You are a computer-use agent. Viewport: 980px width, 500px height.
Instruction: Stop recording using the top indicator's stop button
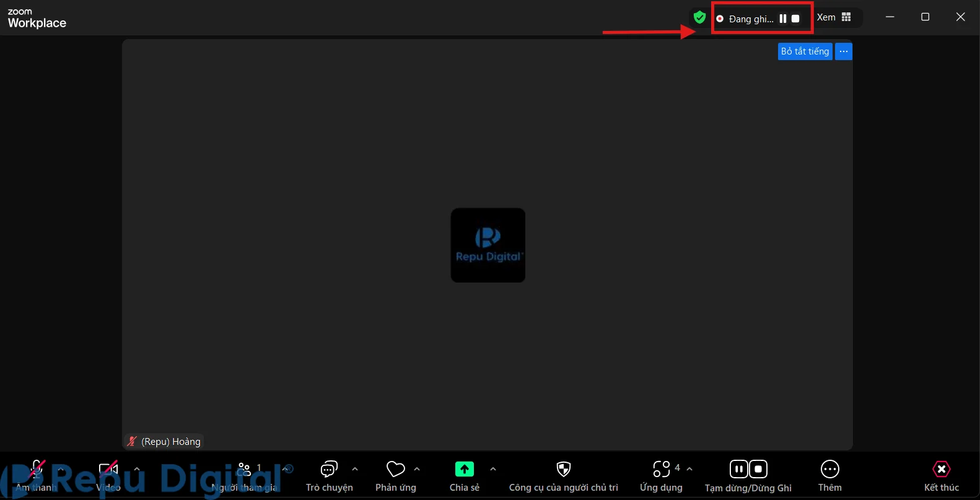point(795,19)
